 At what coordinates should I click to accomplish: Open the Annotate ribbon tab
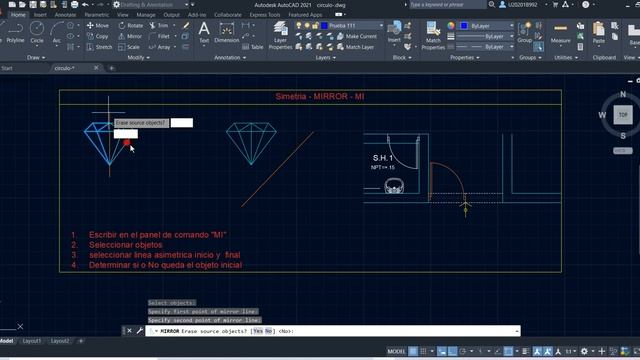pos(65,15)
